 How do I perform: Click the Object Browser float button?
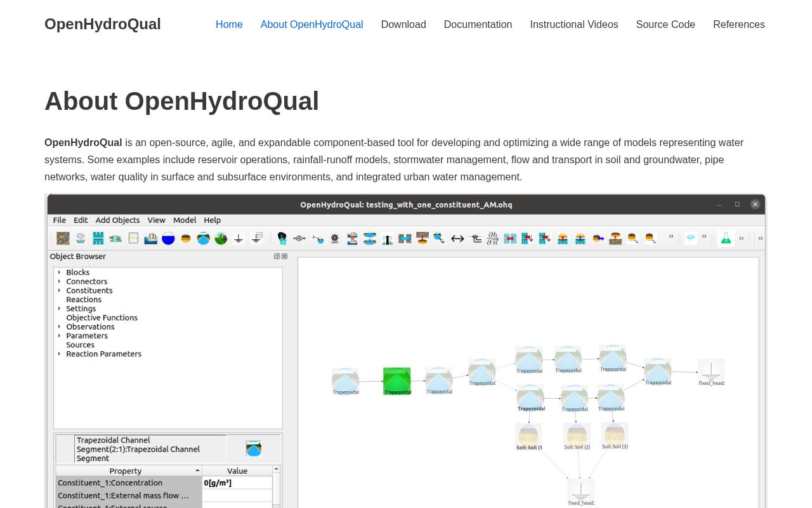pos(277,257)
